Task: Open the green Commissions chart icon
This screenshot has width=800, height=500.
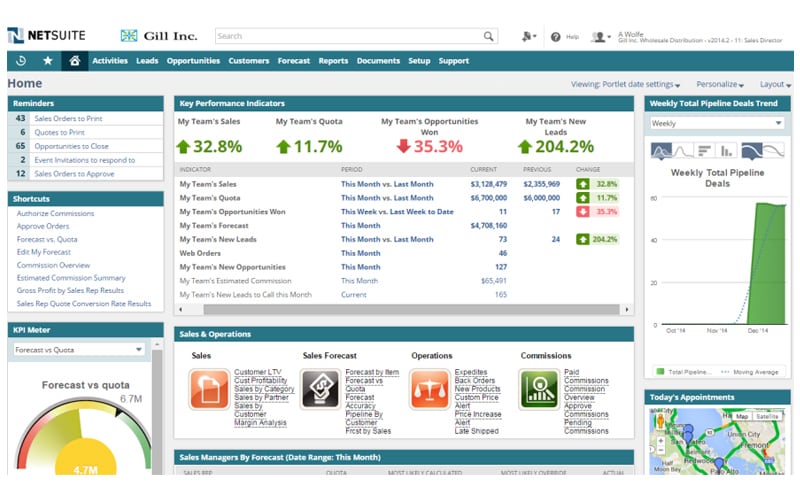Action: click(539, 389)
